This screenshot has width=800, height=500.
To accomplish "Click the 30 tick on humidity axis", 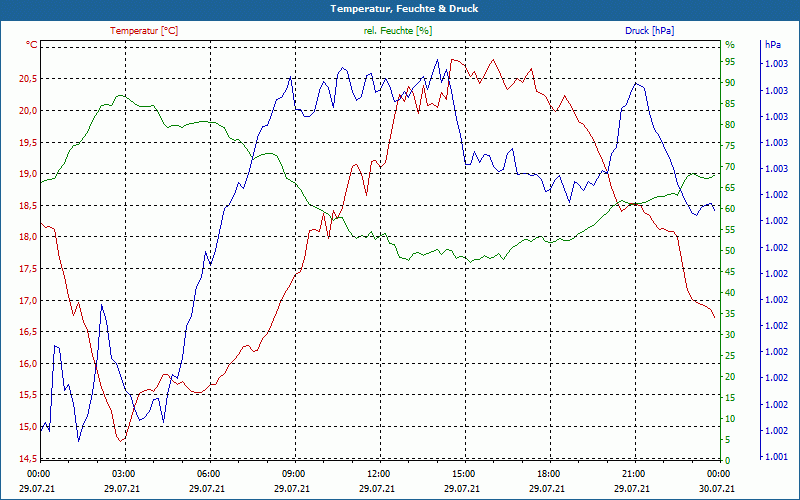I will pyautogui.click(x=730, y=335).
